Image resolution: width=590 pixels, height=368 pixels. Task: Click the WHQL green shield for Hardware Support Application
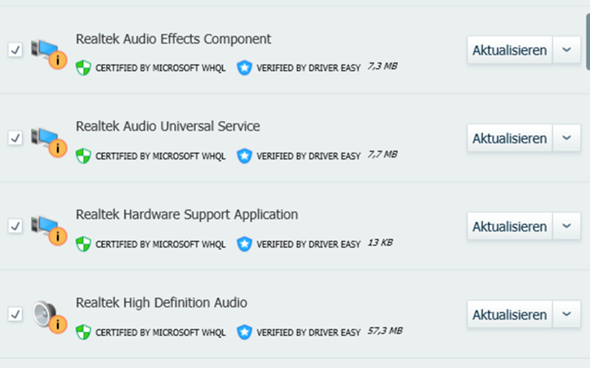(84, 244)
